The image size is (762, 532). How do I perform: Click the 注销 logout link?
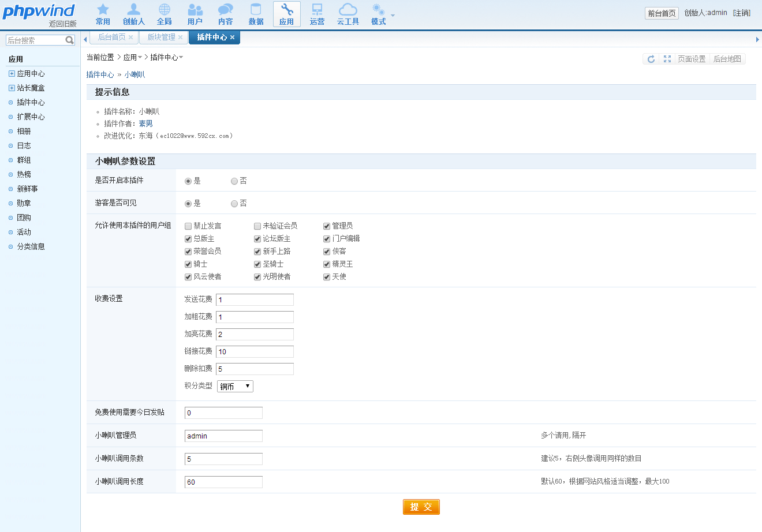point(742,13)
